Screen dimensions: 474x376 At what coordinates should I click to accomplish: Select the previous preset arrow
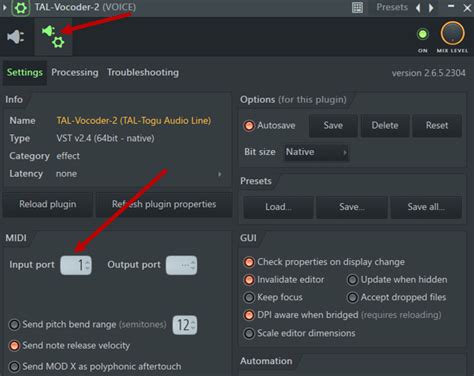click(418, 7)
